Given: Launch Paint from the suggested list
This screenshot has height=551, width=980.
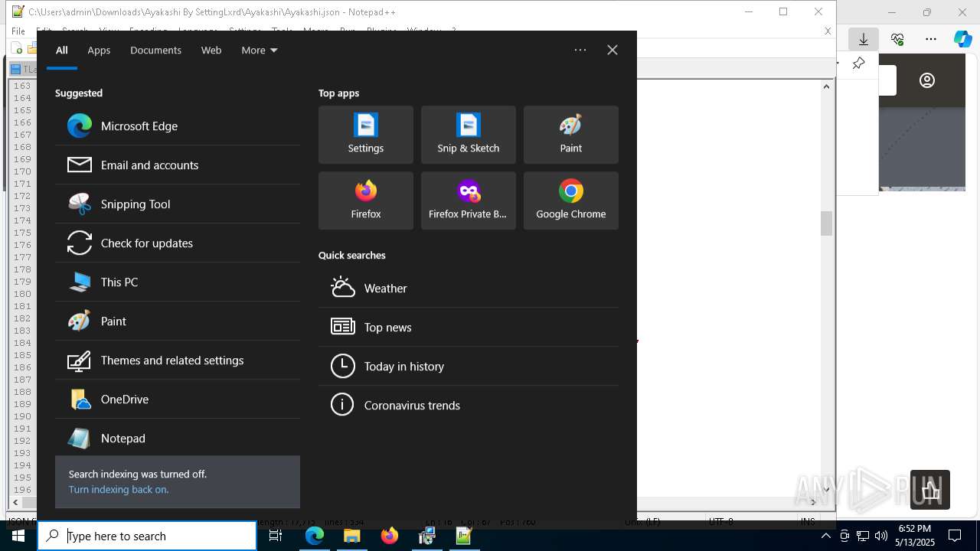Looking at the screenshot, I should click(178, 321).
